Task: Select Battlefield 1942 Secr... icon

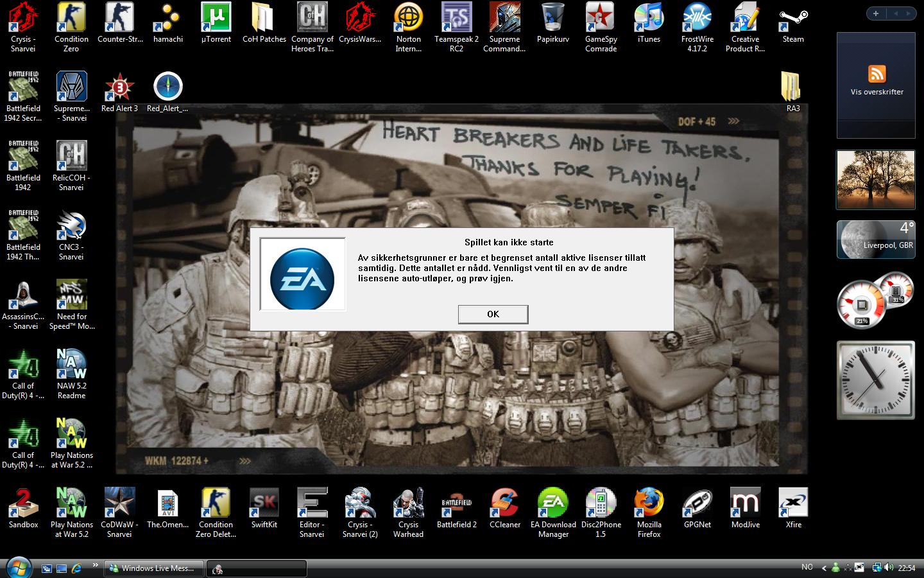Action: click(x=23, y=96)
